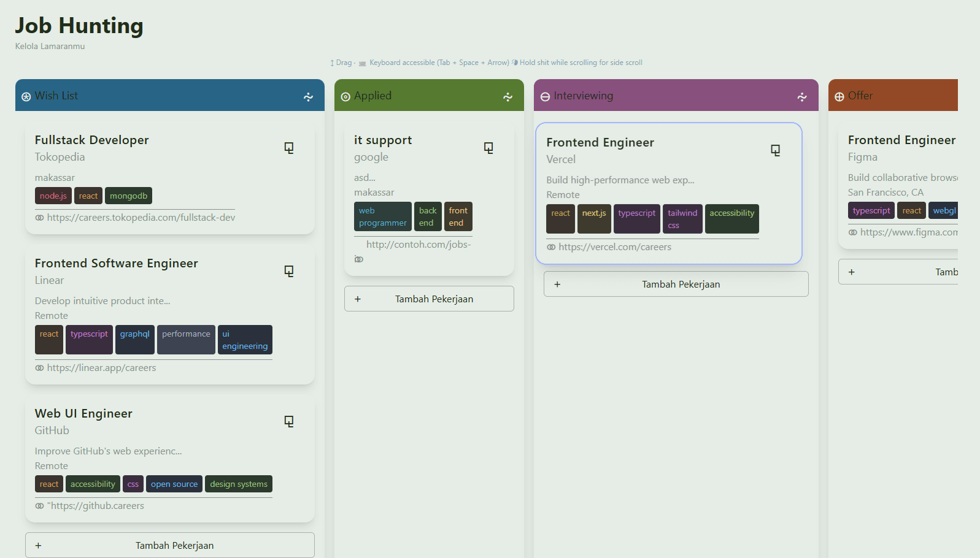
Task: Click the mongodb tag on Tokopedia card
Action: point(128,196)
